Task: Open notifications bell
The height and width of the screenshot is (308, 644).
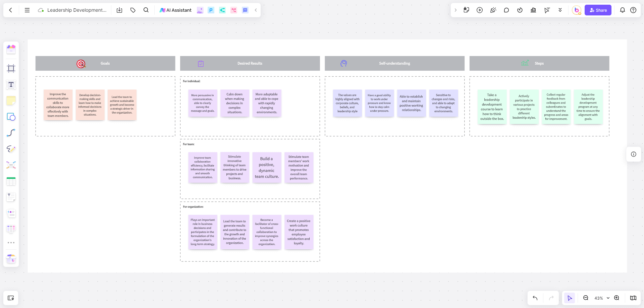Action: (623, 10)
